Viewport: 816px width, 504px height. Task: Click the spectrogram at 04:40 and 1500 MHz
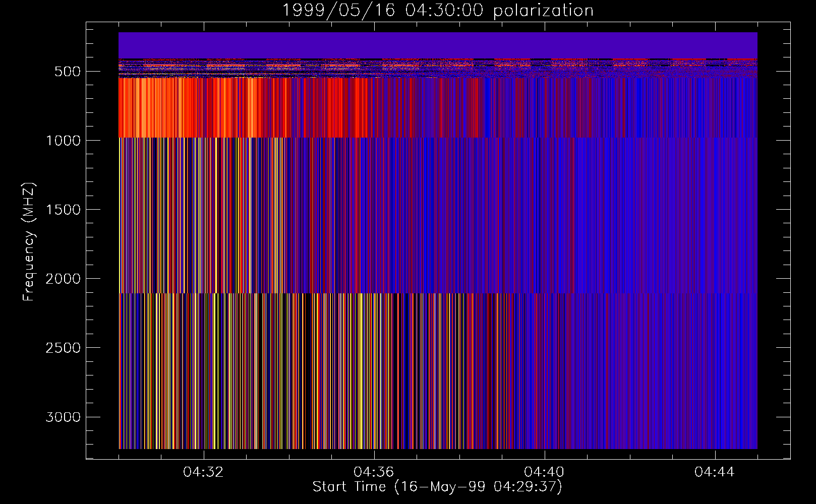[x=544, y=209]
